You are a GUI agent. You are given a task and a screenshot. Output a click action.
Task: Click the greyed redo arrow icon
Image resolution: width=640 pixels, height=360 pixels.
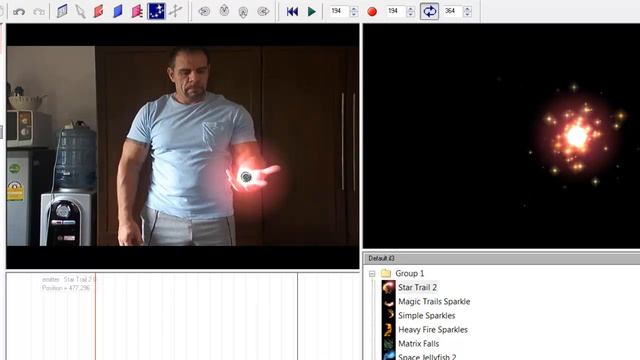(39, 11)
